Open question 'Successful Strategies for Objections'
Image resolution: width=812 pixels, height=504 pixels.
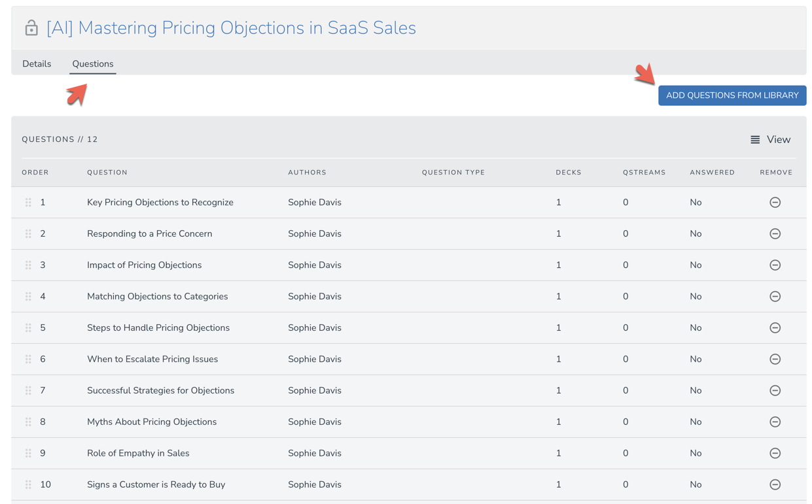tap(160, 391)
